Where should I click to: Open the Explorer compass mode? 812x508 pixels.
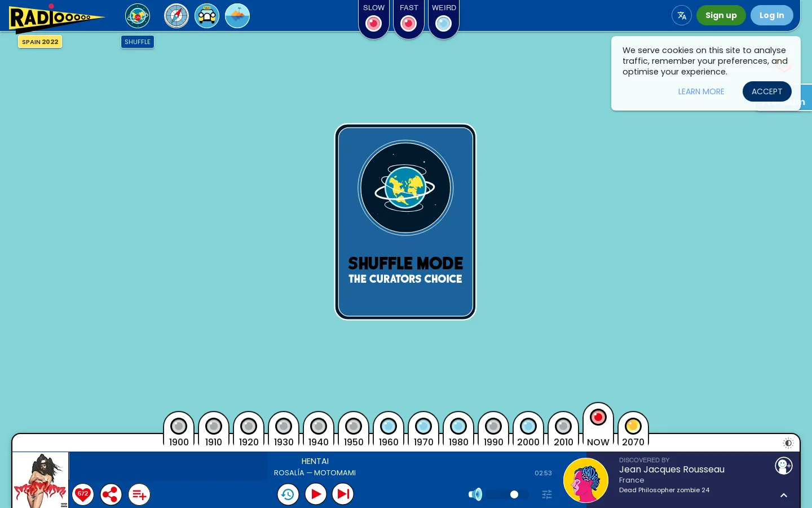(x=176, y=16)
